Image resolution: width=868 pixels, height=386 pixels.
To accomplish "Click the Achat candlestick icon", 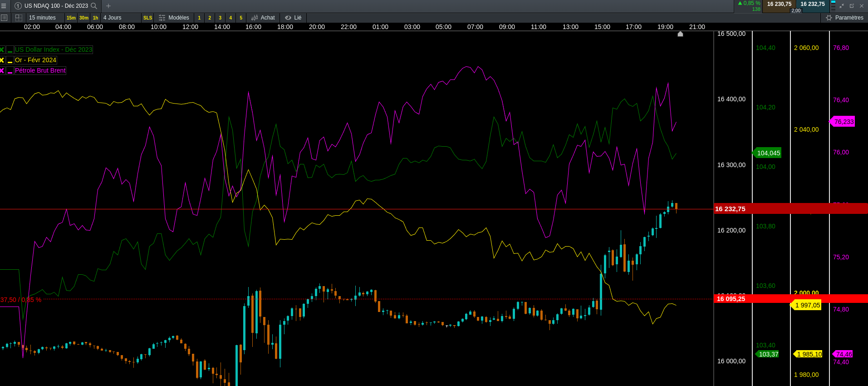I will point(255,18).
